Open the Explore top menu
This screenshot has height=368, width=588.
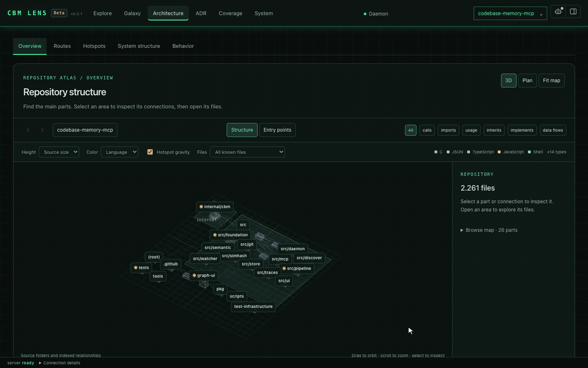(102, 13)
